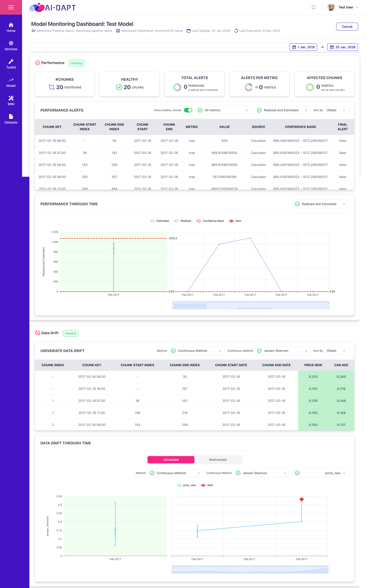
Task: Switch to the Multivariate tab
Action: click(x=218, y=460)
